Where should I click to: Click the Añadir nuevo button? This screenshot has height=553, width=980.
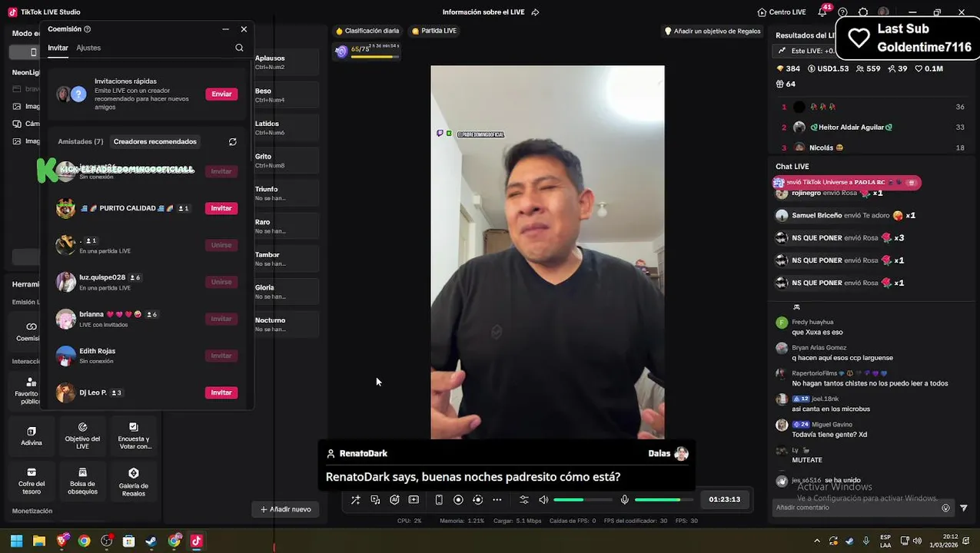(285, 509)
